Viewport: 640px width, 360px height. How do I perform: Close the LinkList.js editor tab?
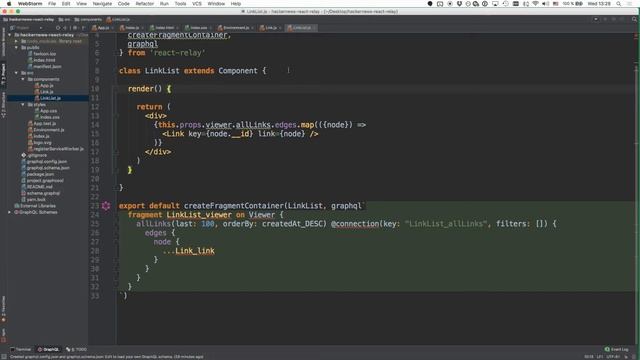[314, 28]
